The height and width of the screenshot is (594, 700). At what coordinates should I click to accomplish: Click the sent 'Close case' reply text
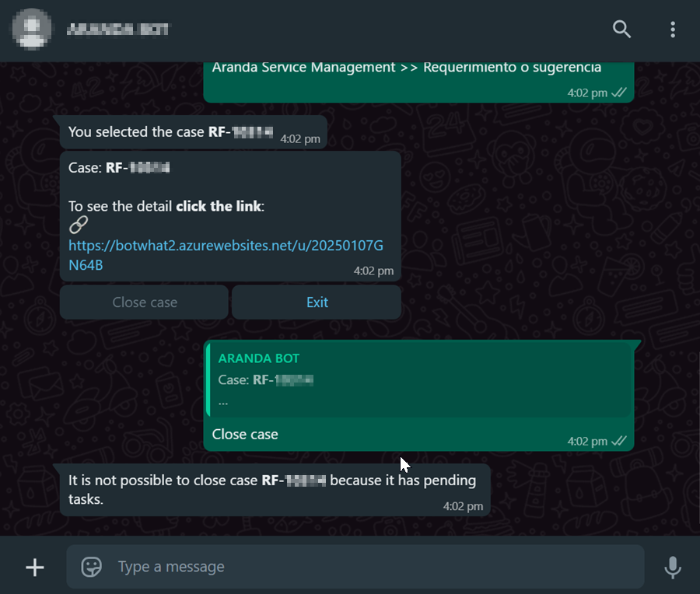[245, 435]
